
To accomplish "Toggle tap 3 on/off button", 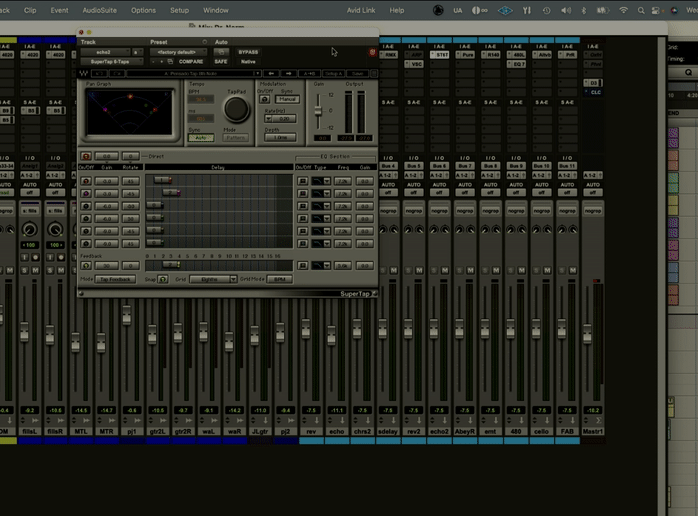I will click(86, 206).
